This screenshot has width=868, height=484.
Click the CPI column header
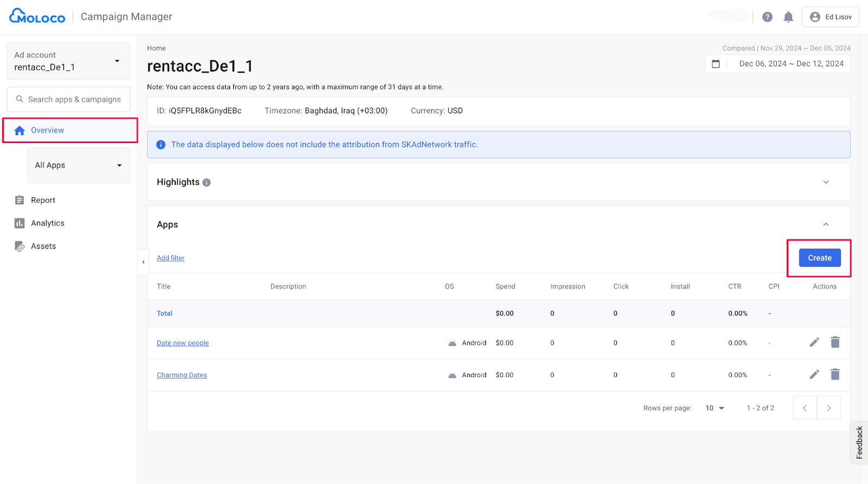(774, 287)
